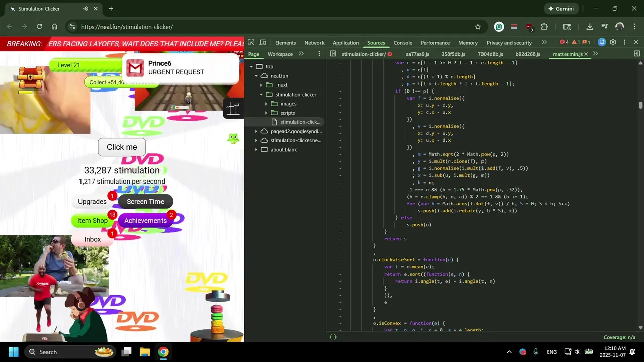Open the Memory panel
Viewport: 644px width, 362px height.
468,43
